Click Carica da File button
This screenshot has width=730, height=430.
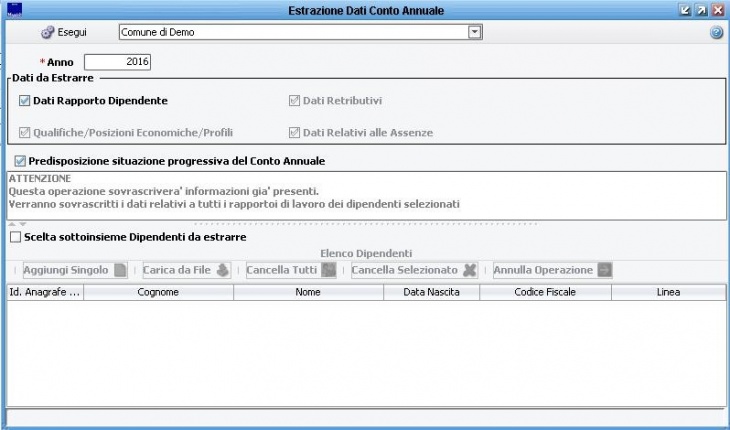point(187,270)
